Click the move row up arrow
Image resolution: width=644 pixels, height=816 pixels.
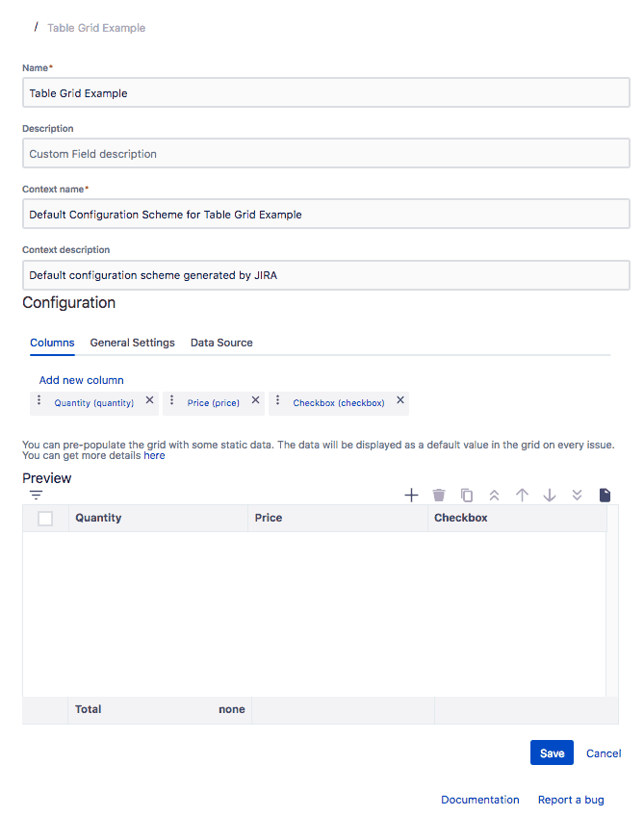522,496
